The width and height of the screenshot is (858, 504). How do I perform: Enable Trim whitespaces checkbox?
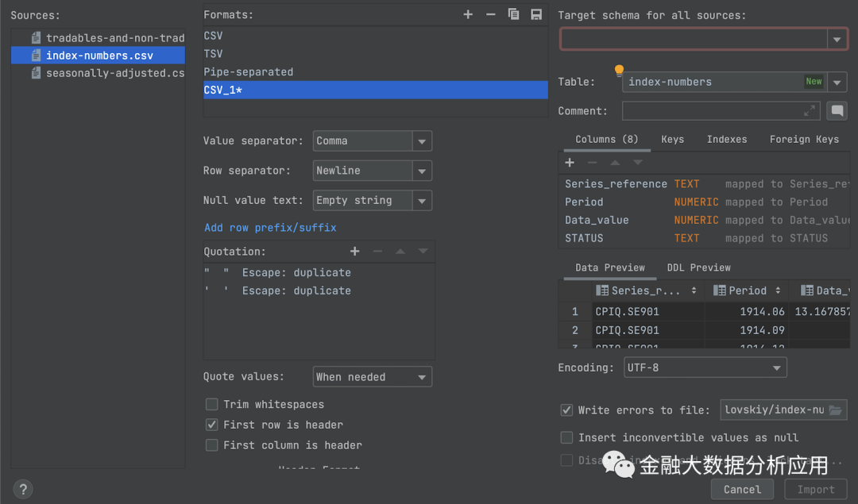click(212, 405)
